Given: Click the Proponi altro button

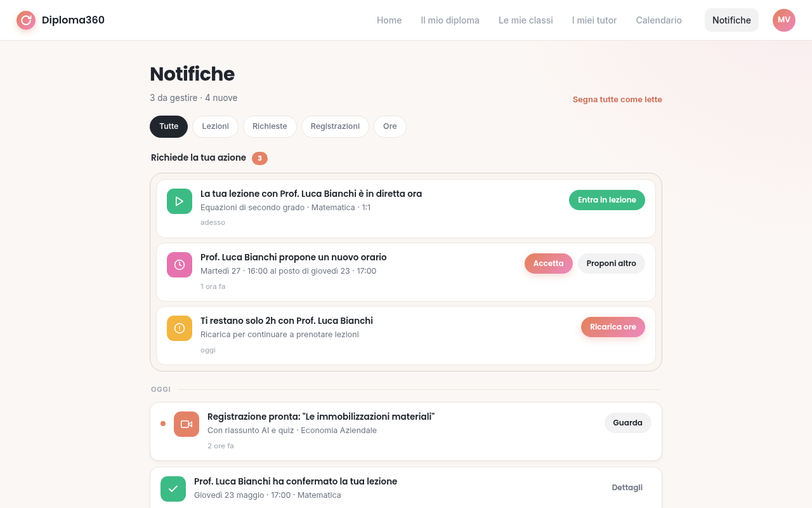Looking at the screenshot, I should (612, 264).
